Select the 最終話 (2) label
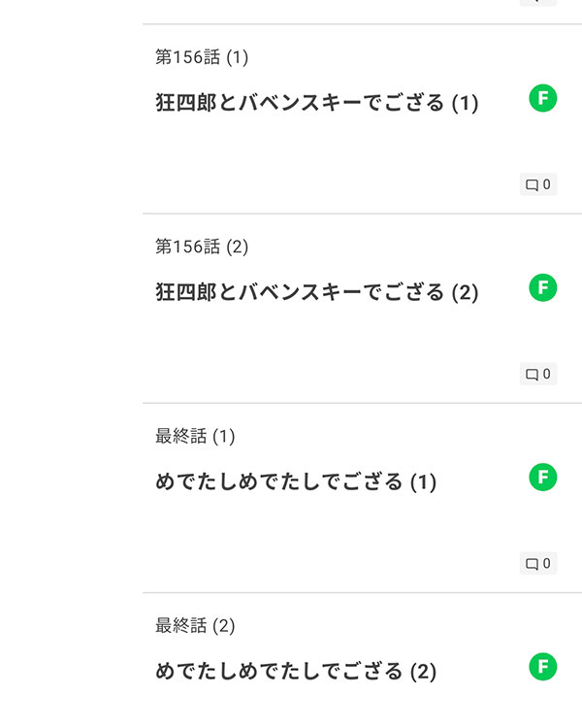Image resolution: width=582 pixels, height=728 pixels. coord(195,625)
